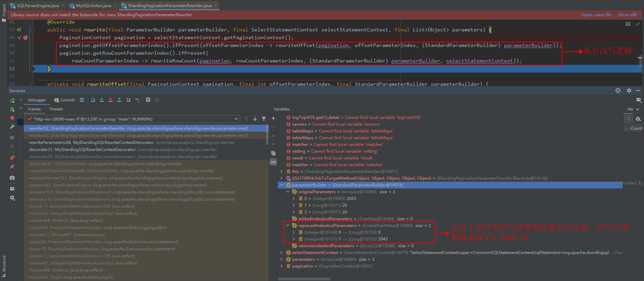Open debugger settings gear at sidebar bottom
Screen dimensions: 644x281
[x=12, y=198]
